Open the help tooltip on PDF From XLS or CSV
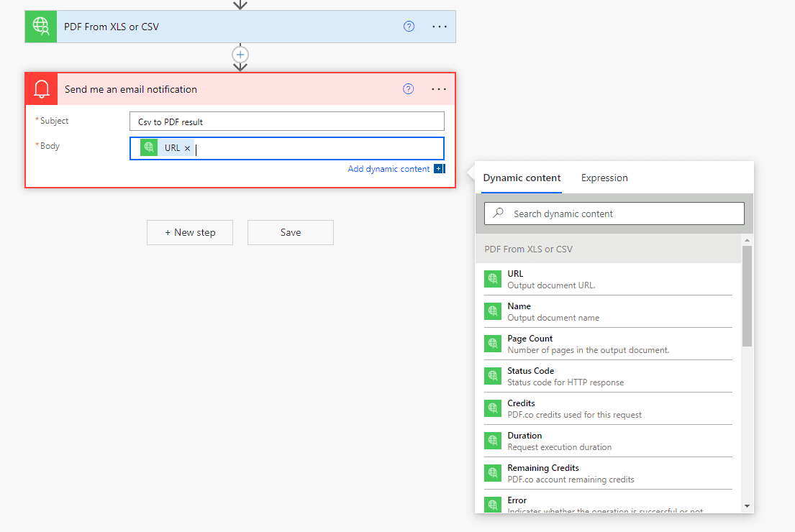This screenshot has width=795, height=532. pos(409,26)
